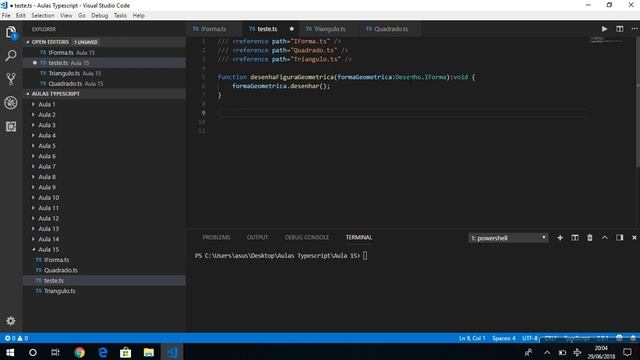The image size is (640, 360).
Task: Switch to the Triangulo.ts editor tab
Action: tap(330, 29)
